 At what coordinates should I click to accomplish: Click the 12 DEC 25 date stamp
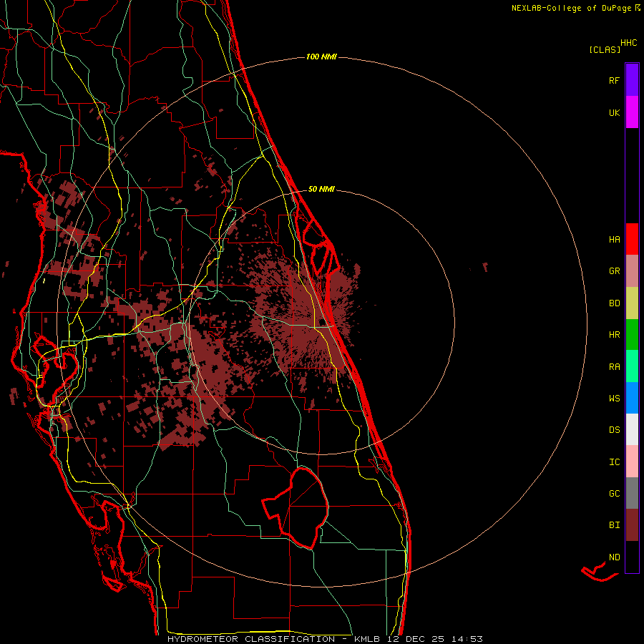pos(415,639)
